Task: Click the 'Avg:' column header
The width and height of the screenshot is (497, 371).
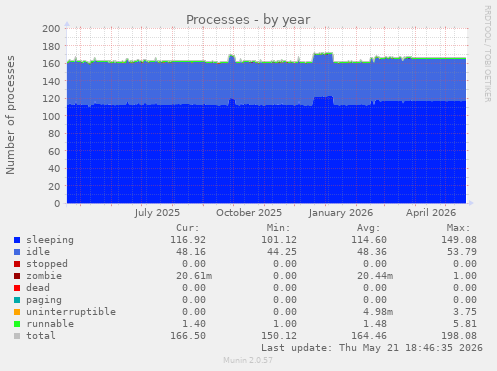Action: click(368, 228)
